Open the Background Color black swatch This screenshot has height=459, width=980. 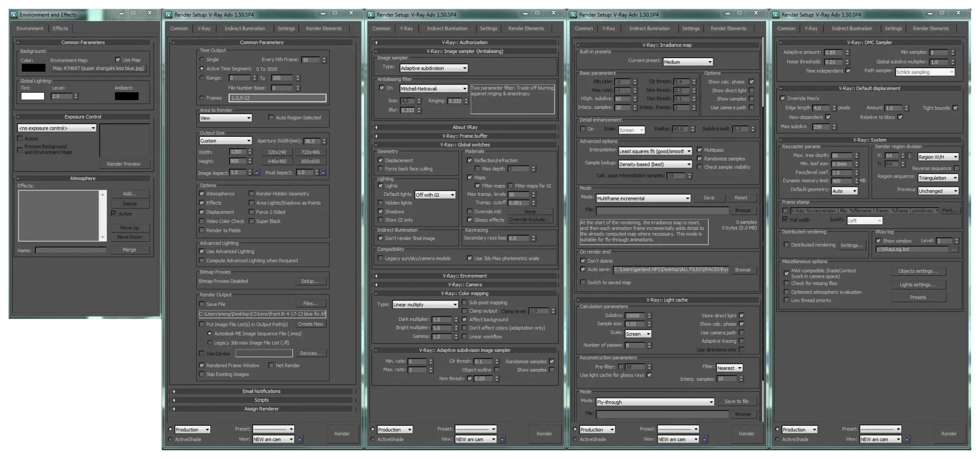33,68
